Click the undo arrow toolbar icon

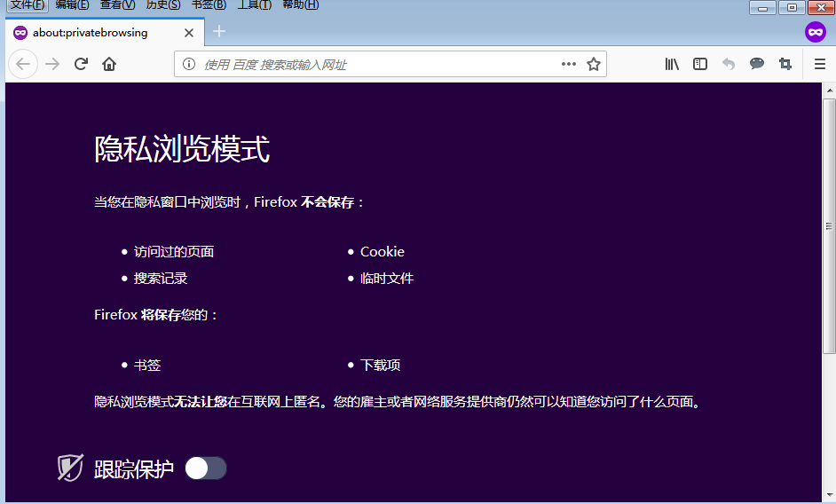(x=729, y=64)
